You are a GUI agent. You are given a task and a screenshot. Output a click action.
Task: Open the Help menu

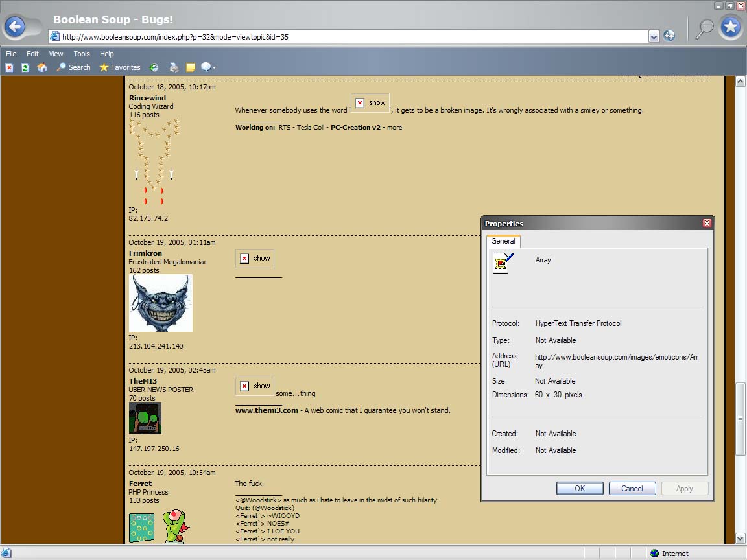pos(107,54)
